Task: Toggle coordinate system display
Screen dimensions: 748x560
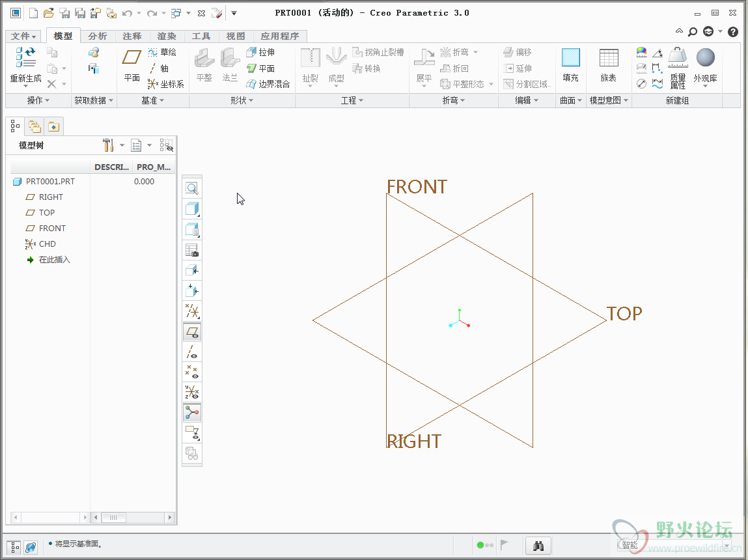Action: pos(192,393)
